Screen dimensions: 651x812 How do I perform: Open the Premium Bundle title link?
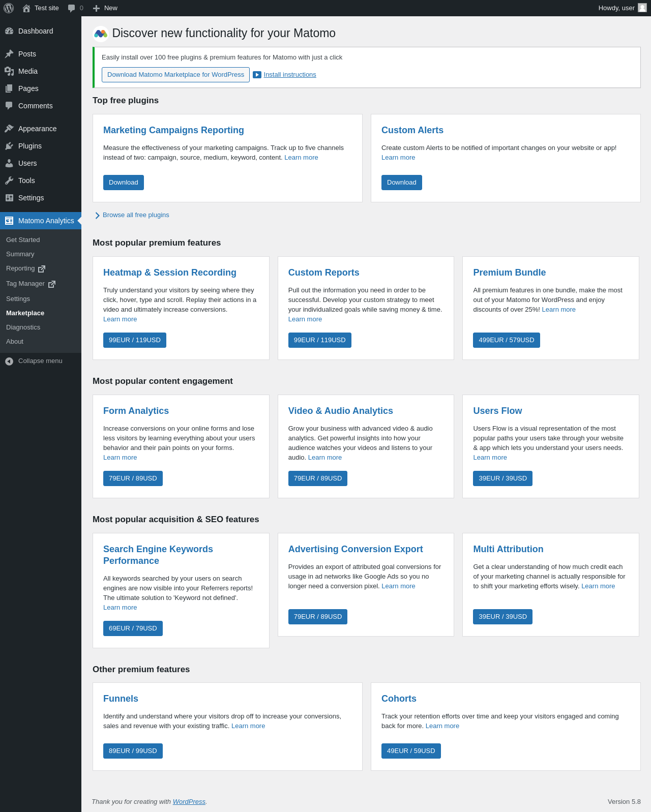click(x=510, y=273)
